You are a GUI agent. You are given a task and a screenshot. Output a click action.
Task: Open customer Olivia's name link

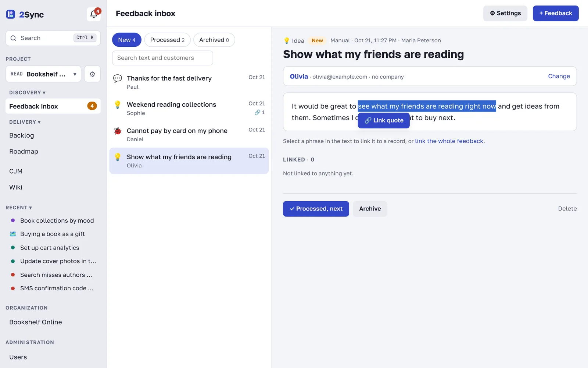[x=299, y=77]
